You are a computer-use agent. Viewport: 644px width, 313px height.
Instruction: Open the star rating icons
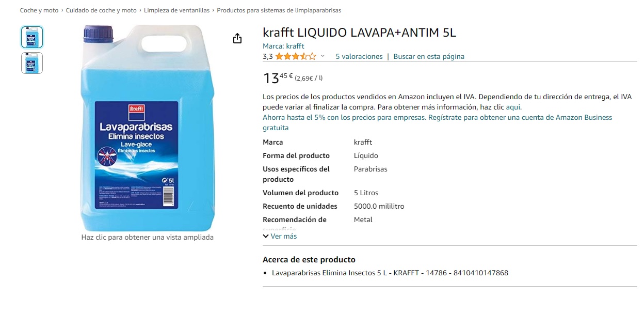coord(296,56)
